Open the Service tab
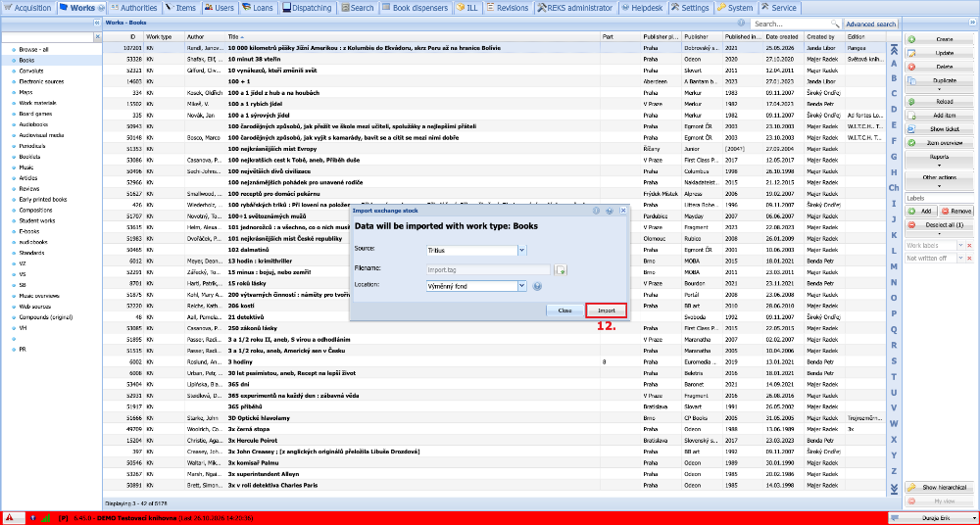Screen dimensions: 980x525 point(780,8)
